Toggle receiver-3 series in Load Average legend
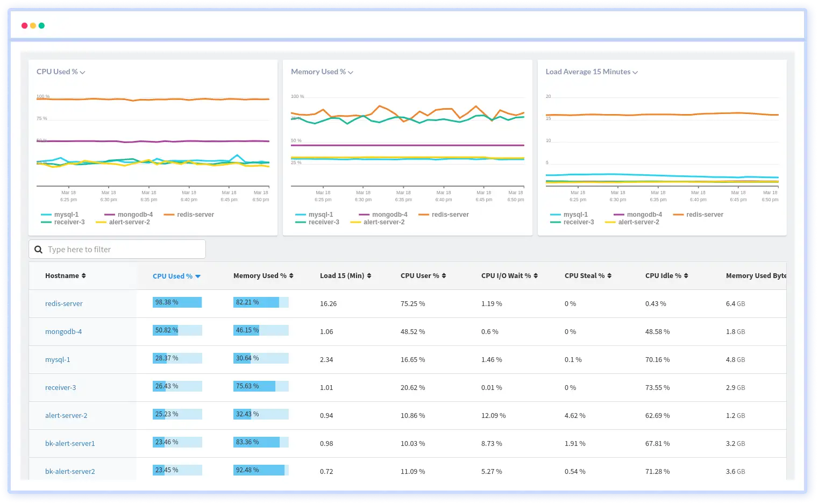 [x=572, y=222]
